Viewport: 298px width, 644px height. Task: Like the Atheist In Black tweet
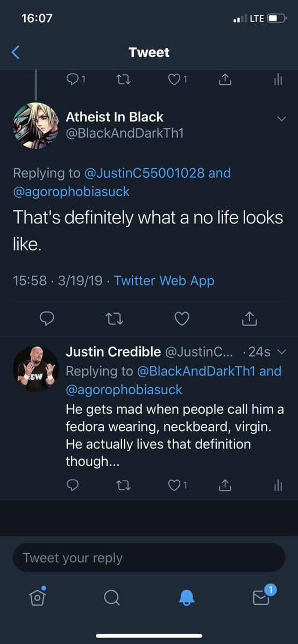click(182, 319)
